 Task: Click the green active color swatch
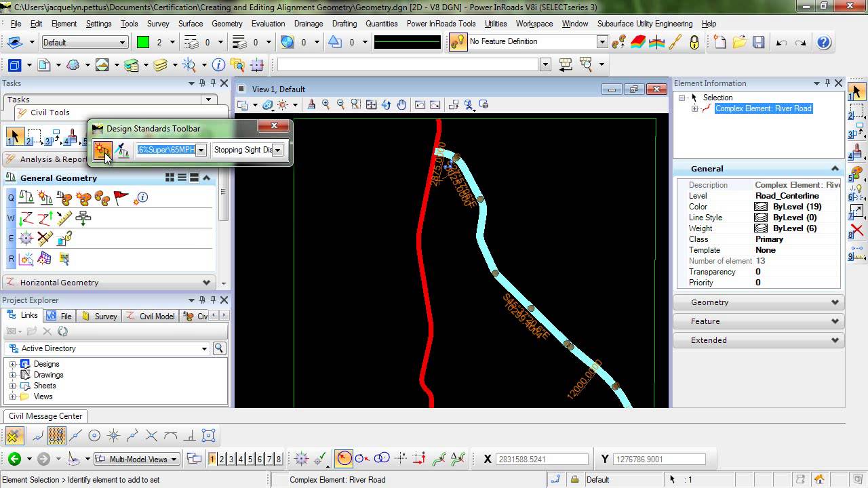point(143,42)
